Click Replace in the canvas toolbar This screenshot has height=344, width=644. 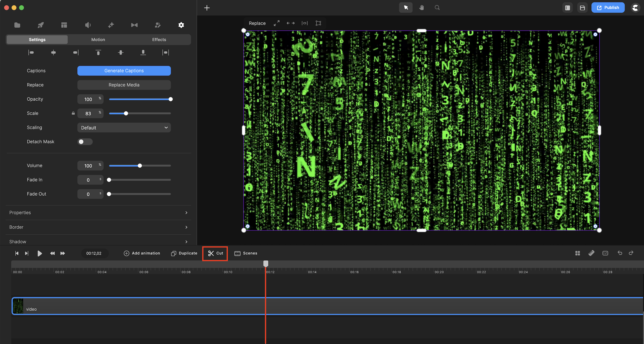click(257, 23)
